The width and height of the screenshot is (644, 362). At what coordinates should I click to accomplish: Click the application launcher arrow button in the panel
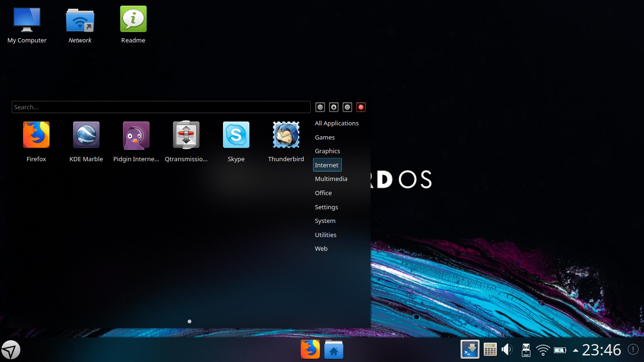[x=10, y=350]
